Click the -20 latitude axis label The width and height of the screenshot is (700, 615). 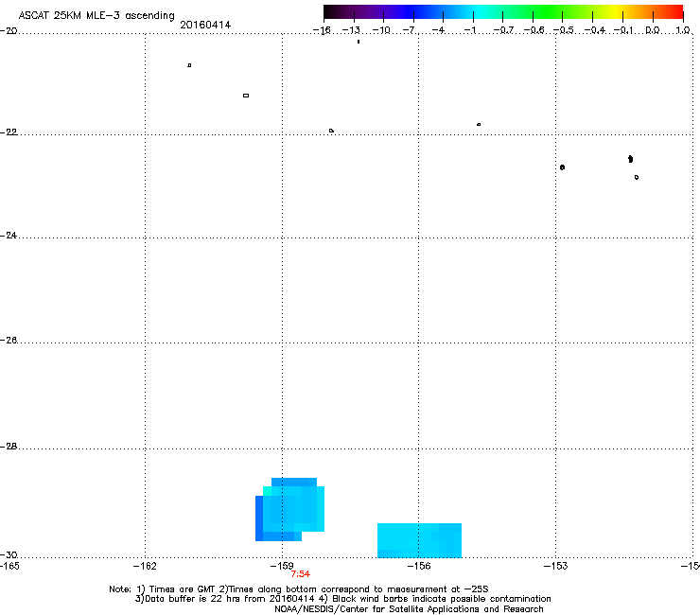[9, 31]
